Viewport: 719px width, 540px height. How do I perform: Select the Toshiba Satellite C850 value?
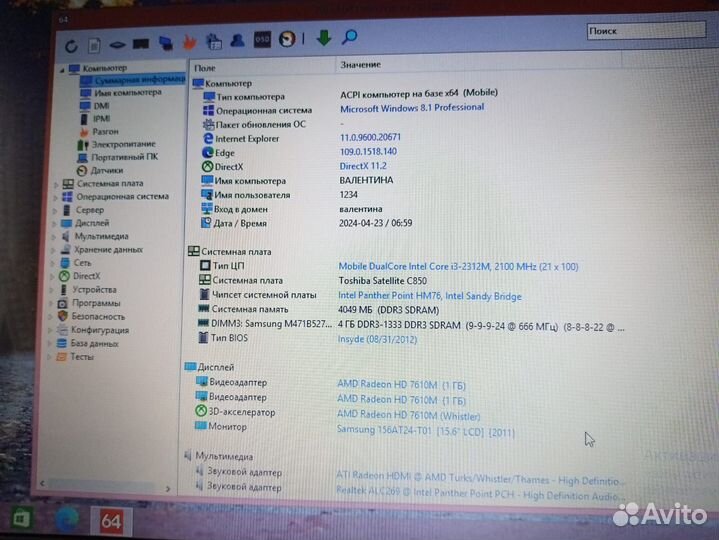pos(382,281)
